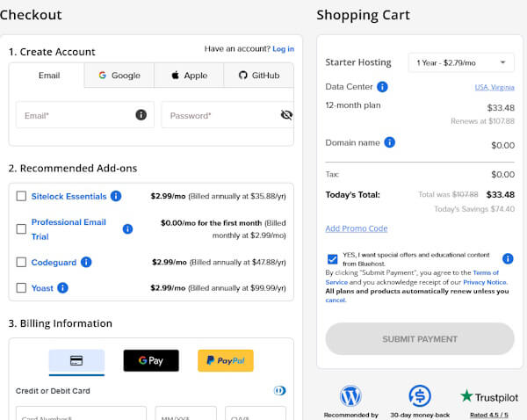527x420 pixels.
Task: Toggle password visibility eye icon
Action: coord(286,115)
